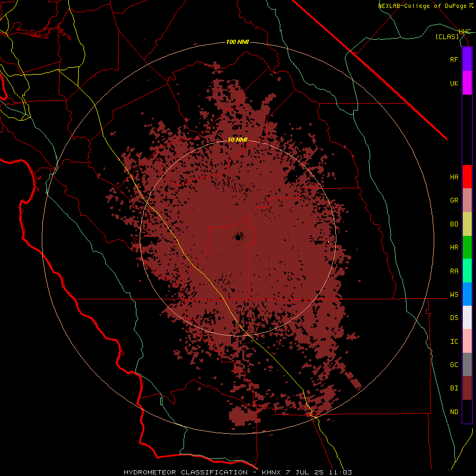
Task: Select the BD yellow legend swatch
Action: pos(467,224)
